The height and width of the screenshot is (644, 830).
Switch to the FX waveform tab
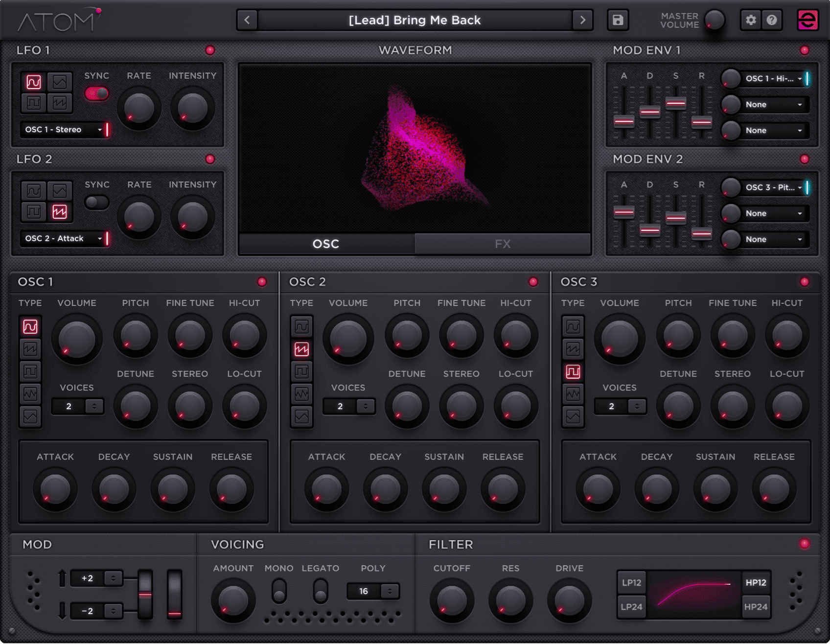503,243
